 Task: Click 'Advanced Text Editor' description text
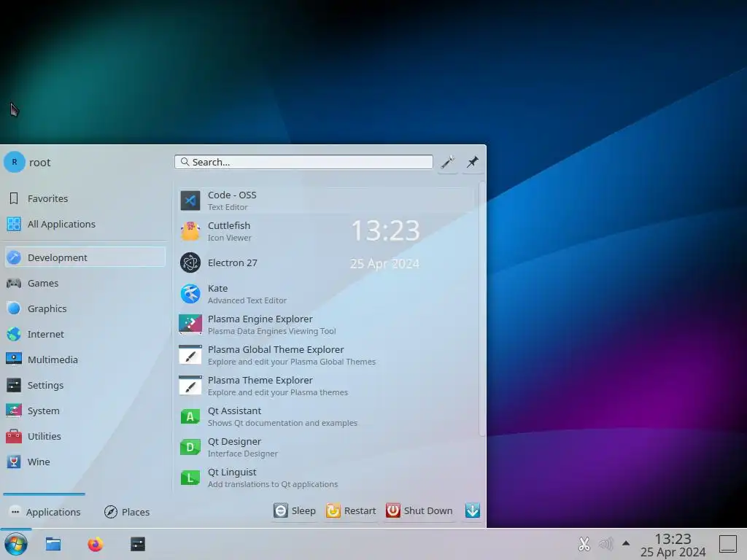[247, 300]
